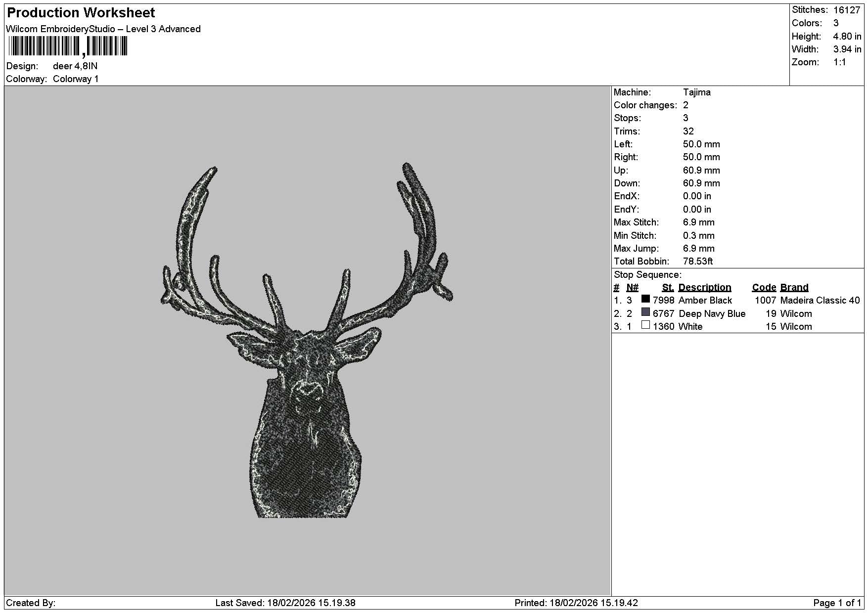868x613 pixels.
Task: Click the 'Code' column header
Action: [x=764, y=288]
